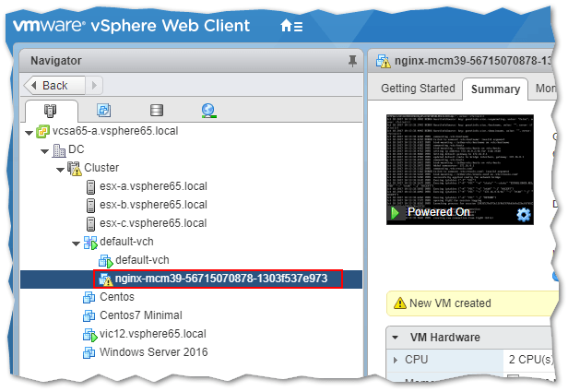Select nginx-mcm39-56715070878-1303f537e973 VM
The width and height of the screenshot is (568, 392).
[221, 279]
